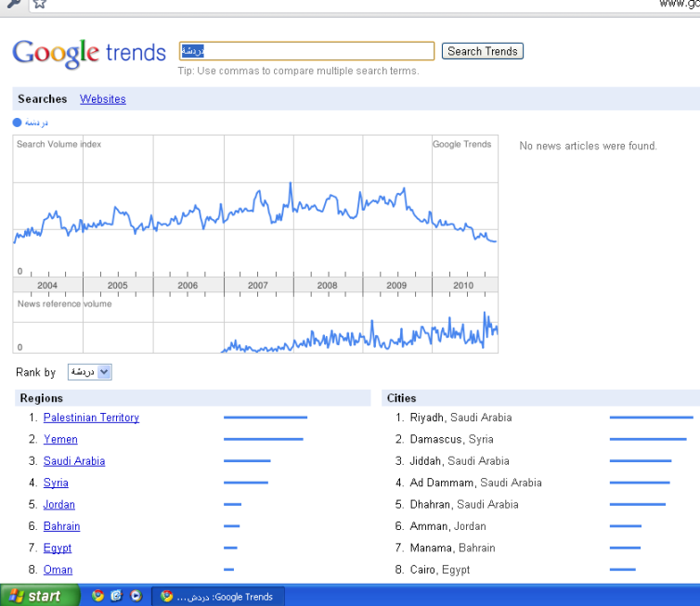Image resolution: width=700 pixels, height=606 pixels.
Task: Switch to the Websites tab
Action: (102, 99)
